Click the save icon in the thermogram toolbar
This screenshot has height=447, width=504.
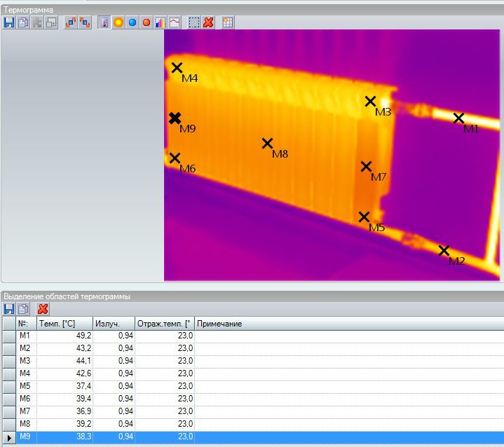(9, 22)
